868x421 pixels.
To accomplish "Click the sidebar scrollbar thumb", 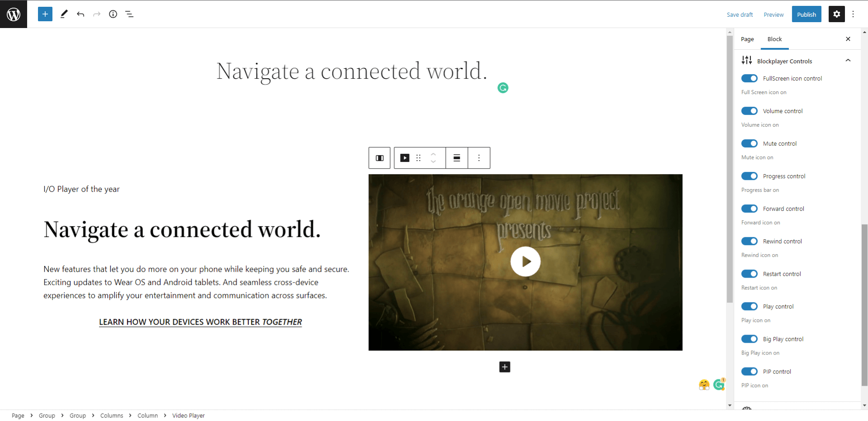I will tap(864, 305).
